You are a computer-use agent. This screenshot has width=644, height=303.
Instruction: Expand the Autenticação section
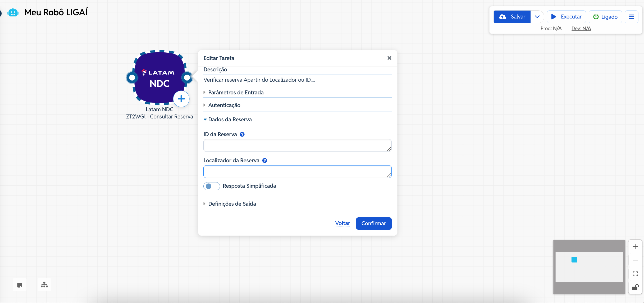pos(224,105)
